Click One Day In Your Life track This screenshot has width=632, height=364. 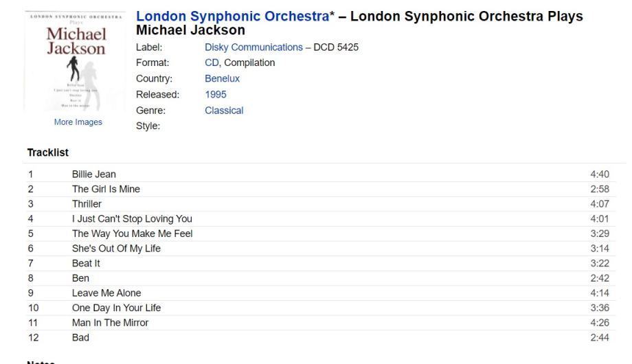pos(116,308)
